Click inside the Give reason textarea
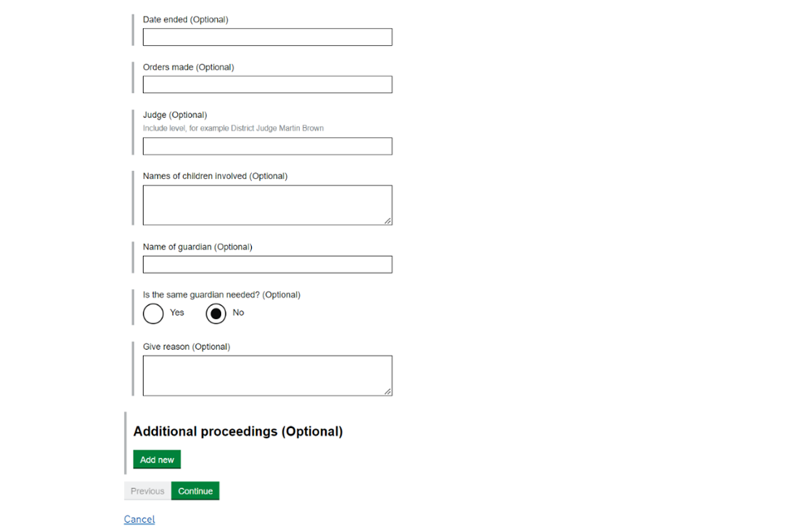Viewport: 798px width, 532px height. coord(267,375)
